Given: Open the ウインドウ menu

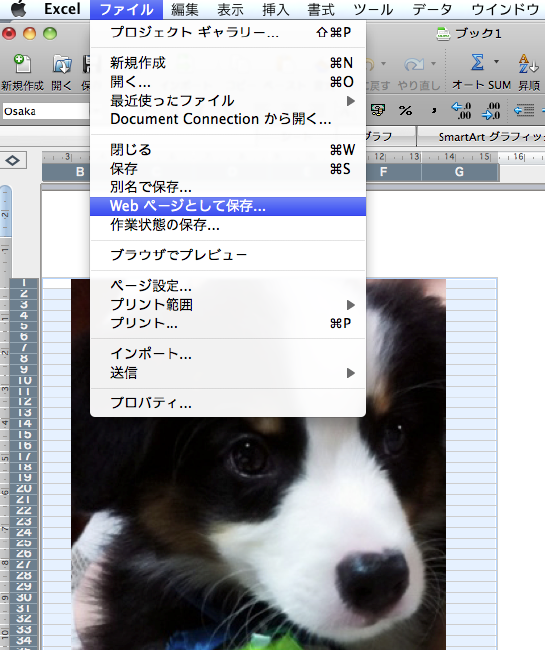Looking at the screenshot, I should (506, 9).
